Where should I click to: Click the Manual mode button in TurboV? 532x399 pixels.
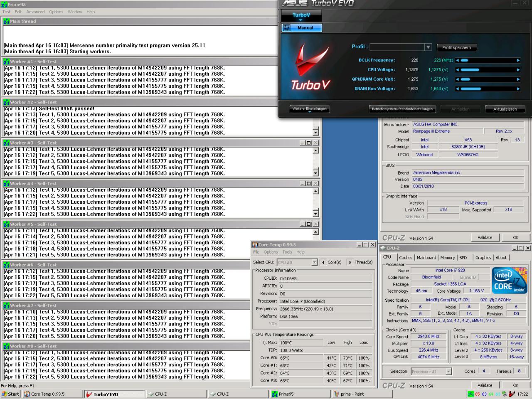point(302,28)
